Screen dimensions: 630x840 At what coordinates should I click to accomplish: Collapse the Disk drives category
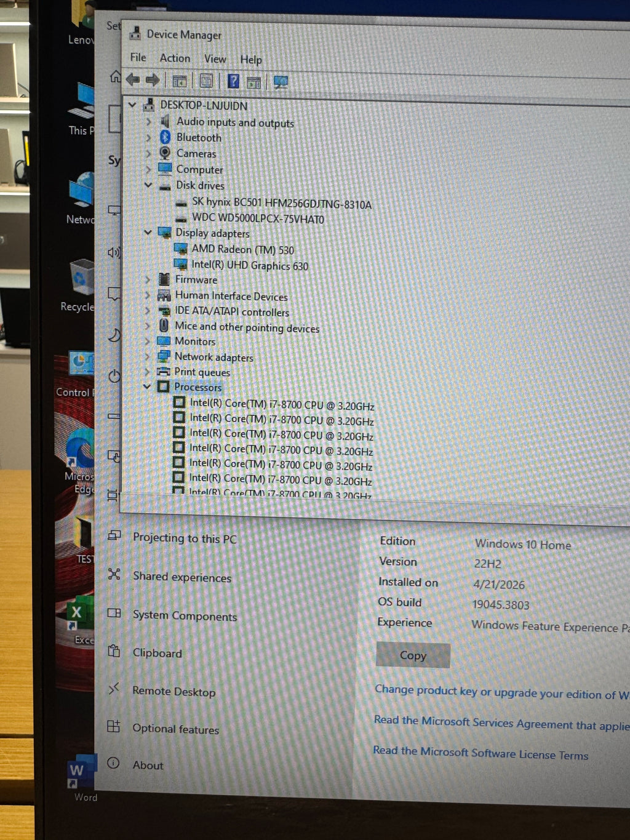pos(148,185)
